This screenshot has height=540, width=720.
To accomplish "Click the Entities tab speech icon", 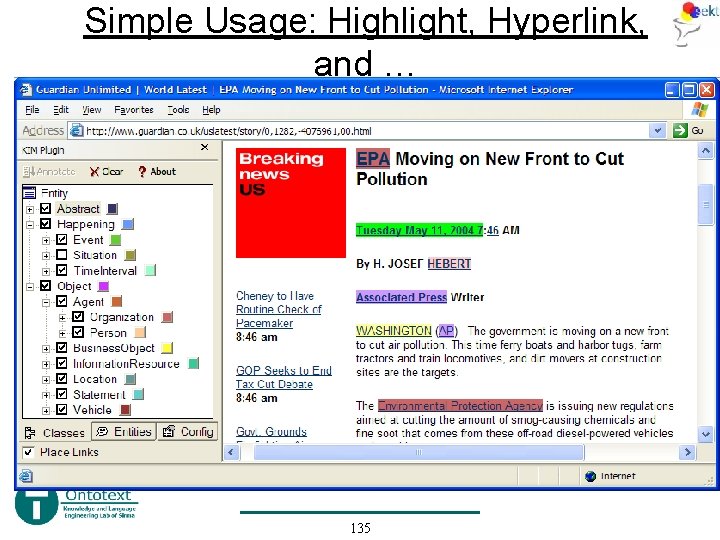I will coord(102,432).
